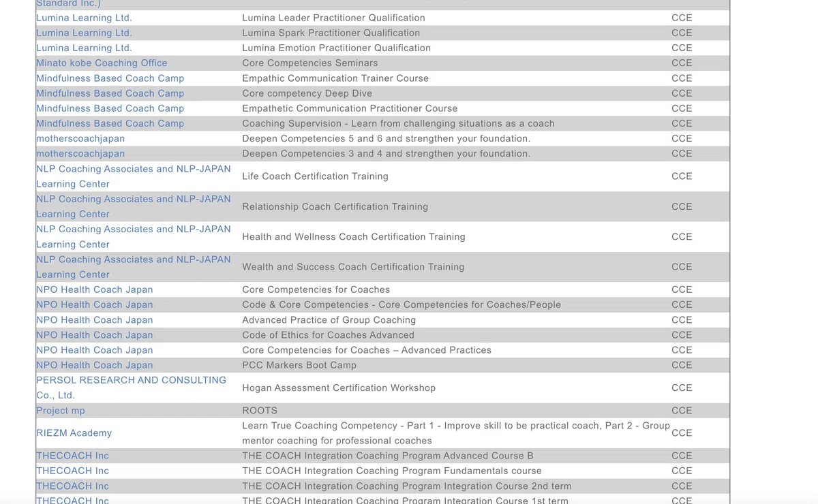Open Mindfulness Based Coach Camp link for Coaching Supervision

pyautogui.click(x=110, y=123)
